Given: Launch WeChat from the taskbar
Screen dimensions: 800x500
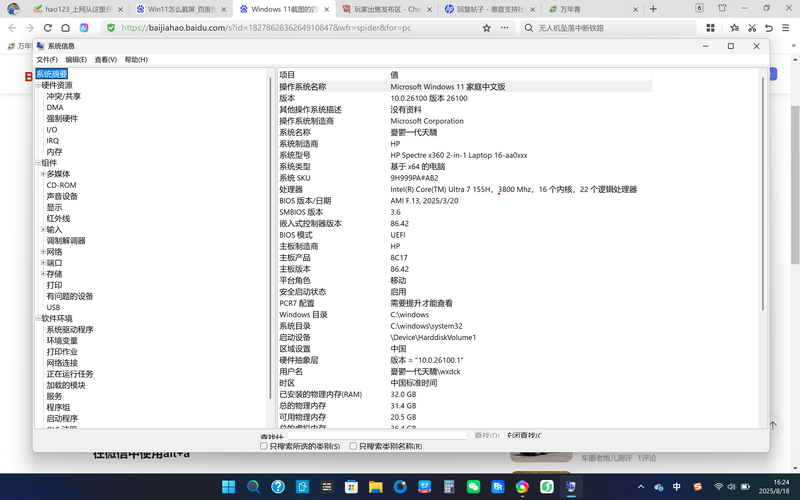Looking at the screenshot, I should tap(473, 487).
